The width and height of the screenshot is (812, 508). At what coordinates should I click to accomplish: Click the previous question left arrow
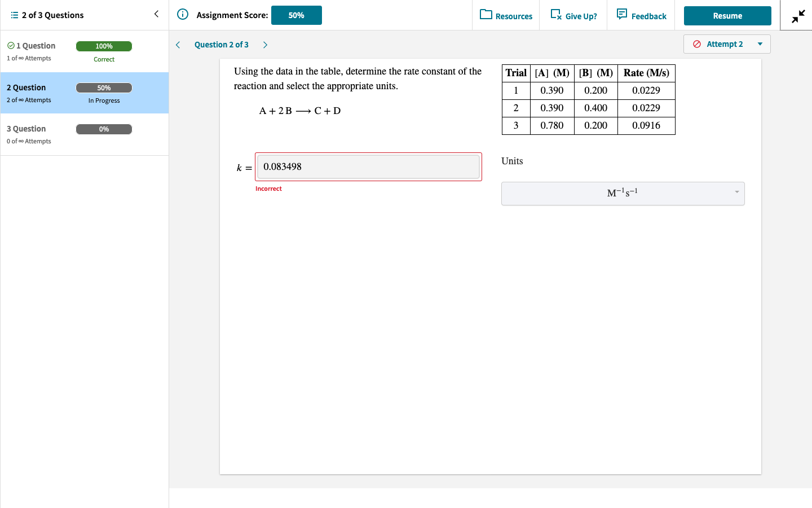[x=178, y=44]
